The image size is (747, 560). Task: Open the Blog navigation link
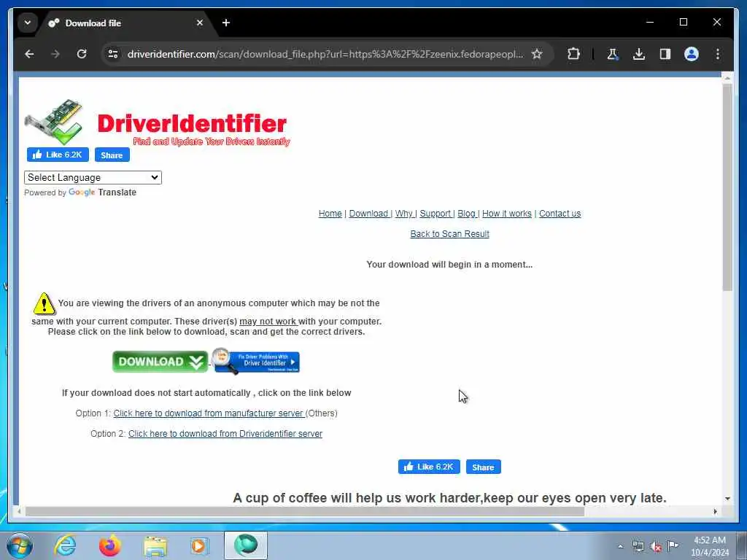click(467, 214)
